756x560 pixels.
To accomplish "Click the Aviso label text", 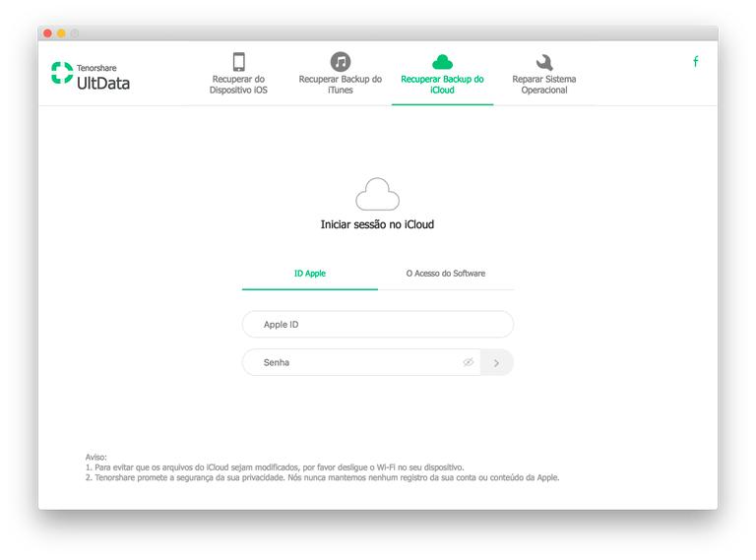I will click(95, 457).
